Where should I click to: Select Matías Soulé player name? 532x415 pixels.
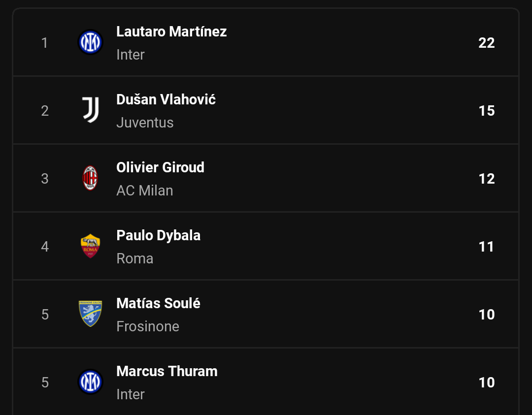point(158,303)
